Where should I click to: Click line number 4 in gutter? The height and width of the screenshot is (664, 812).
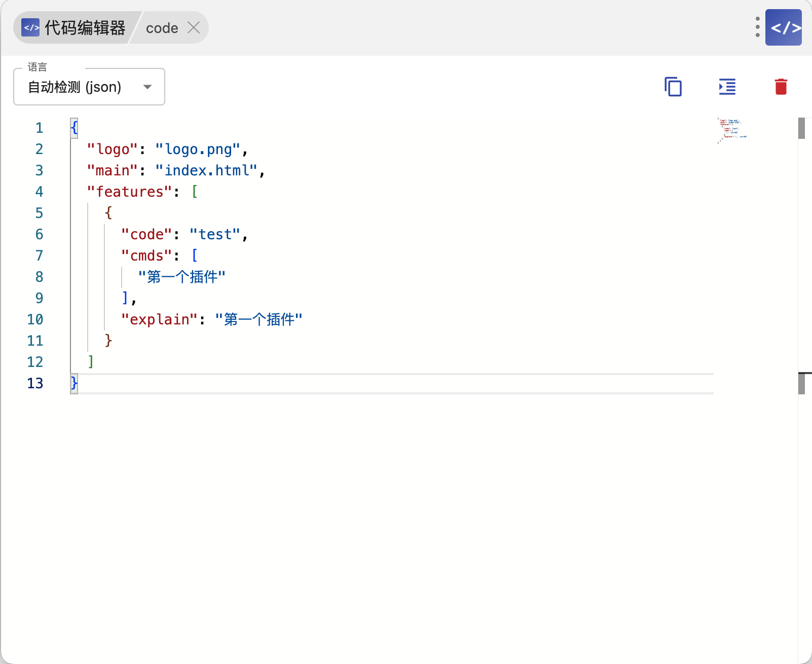point(39,192)
